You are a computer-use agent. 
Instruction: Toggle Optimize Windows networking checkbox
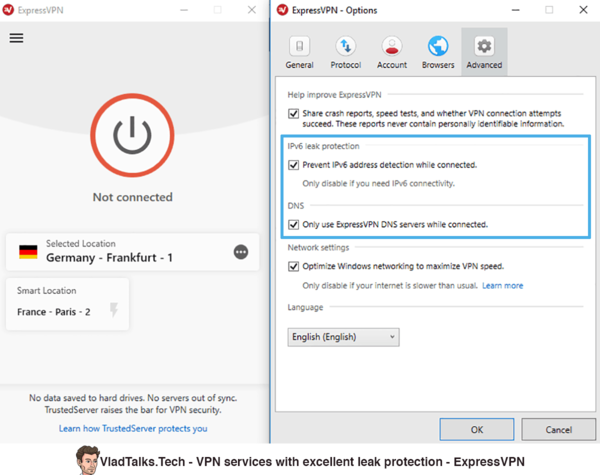pyautogui.click(x=293, y=266)
